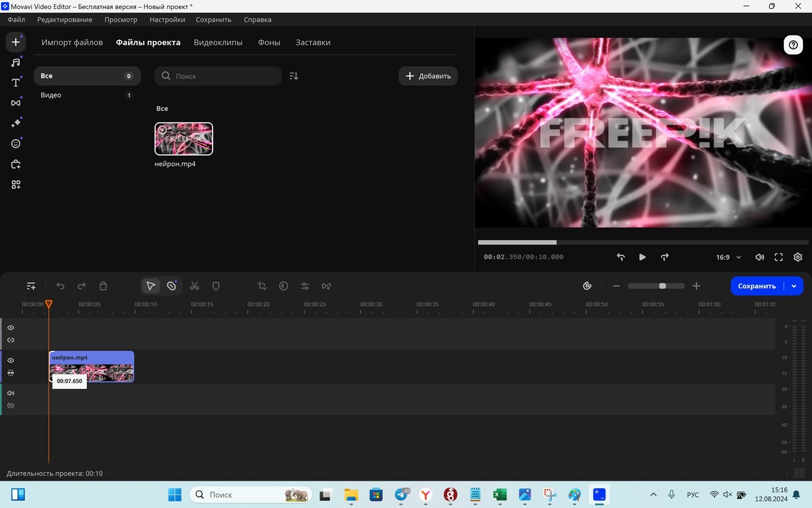Open the Titles tool in left sidebar
This screenshot has width=812, height=508.
click(16, 82)
